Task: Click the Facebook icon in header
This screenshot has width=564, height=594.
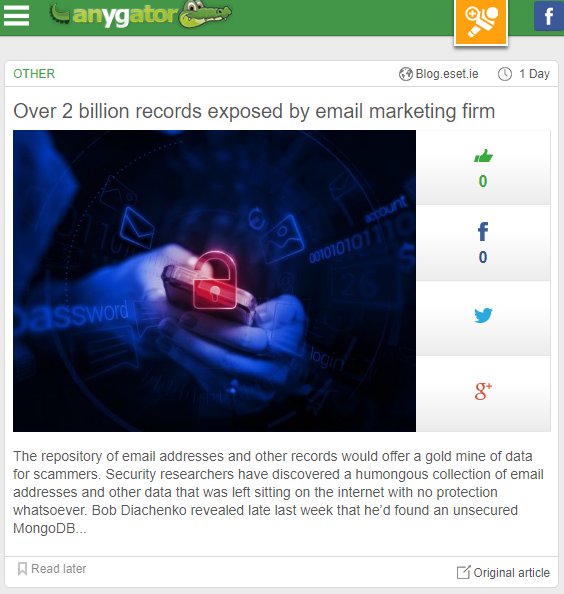Action: (549, 16)
